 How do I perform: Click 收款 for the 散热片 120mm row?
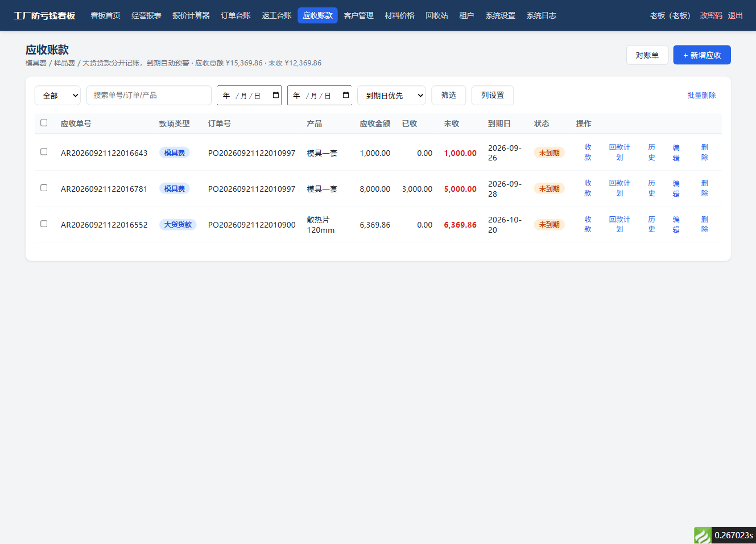tap(588, 224)
